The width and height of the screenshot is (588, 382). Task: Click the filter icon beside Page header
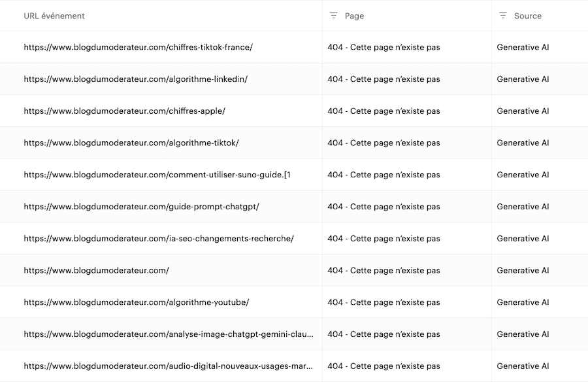pos(334,16)
